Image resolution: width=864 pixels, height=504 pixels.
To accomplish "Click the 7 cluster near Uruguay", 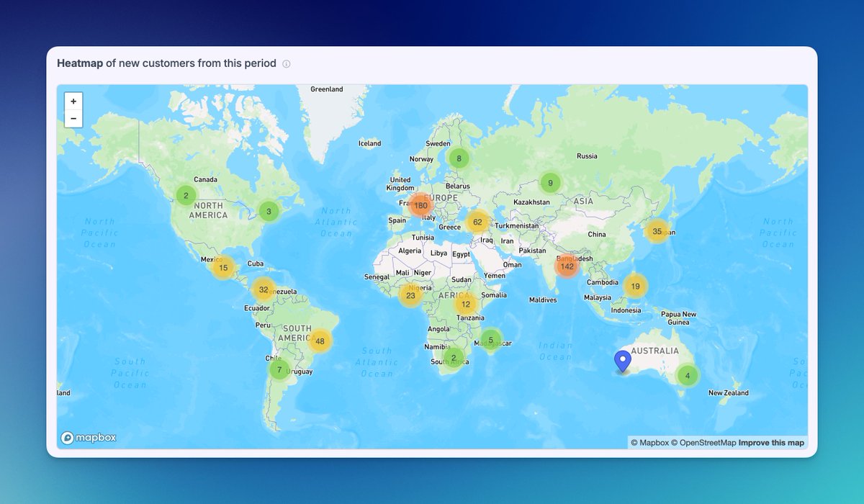I will (x=279, y=369).
